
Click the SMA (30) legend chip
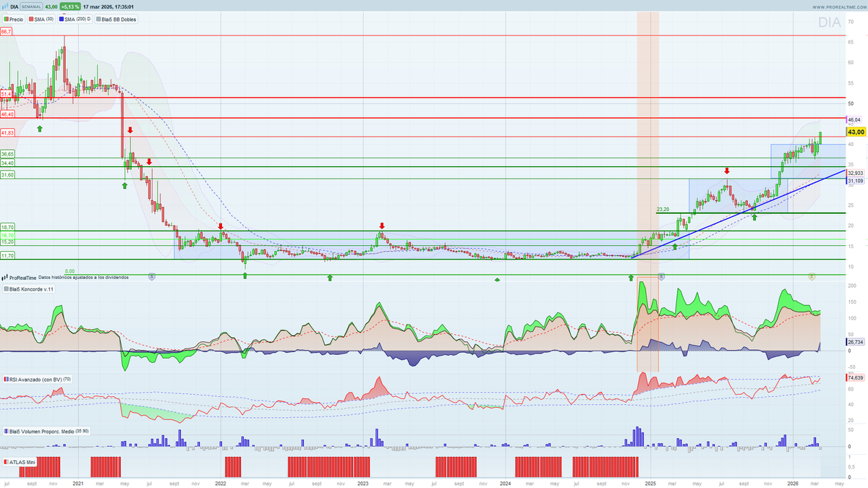click(42, 18)
